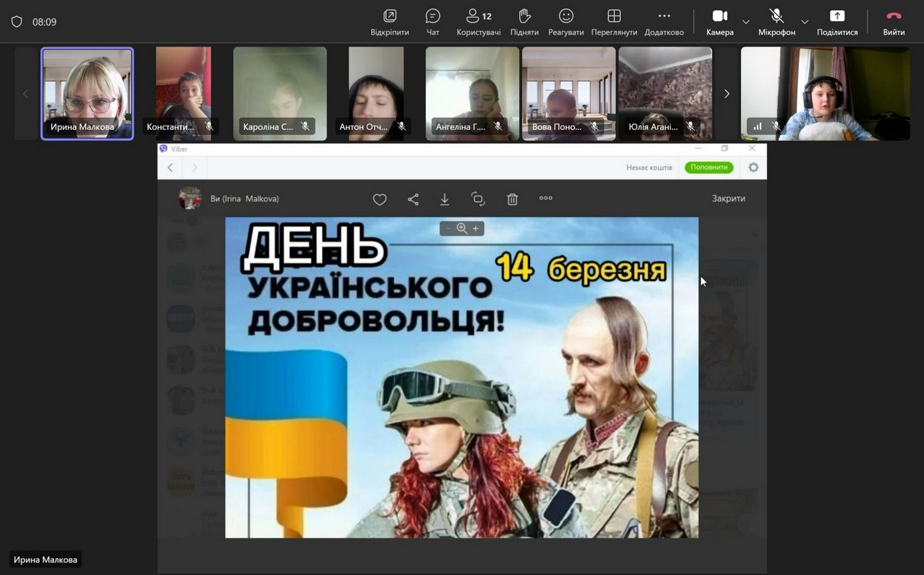Open the Реагувати reactions menu
924x575 pixels.
(x=566, y=22)
